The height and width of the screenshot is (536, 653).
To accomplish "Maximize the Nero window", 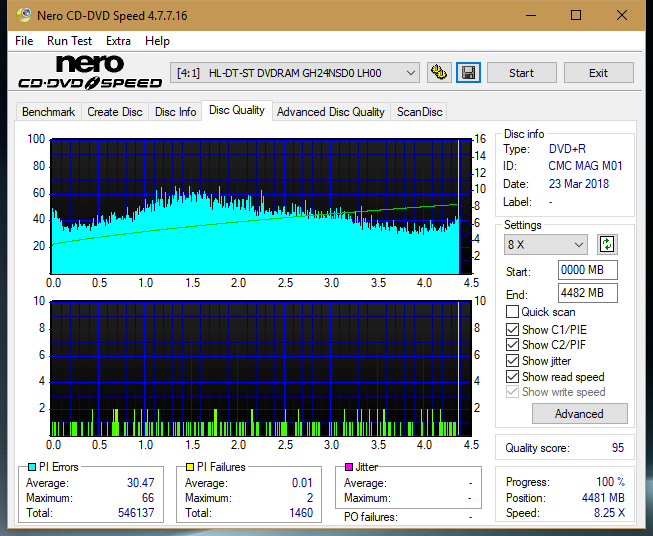I will click(x=576, y=15).
